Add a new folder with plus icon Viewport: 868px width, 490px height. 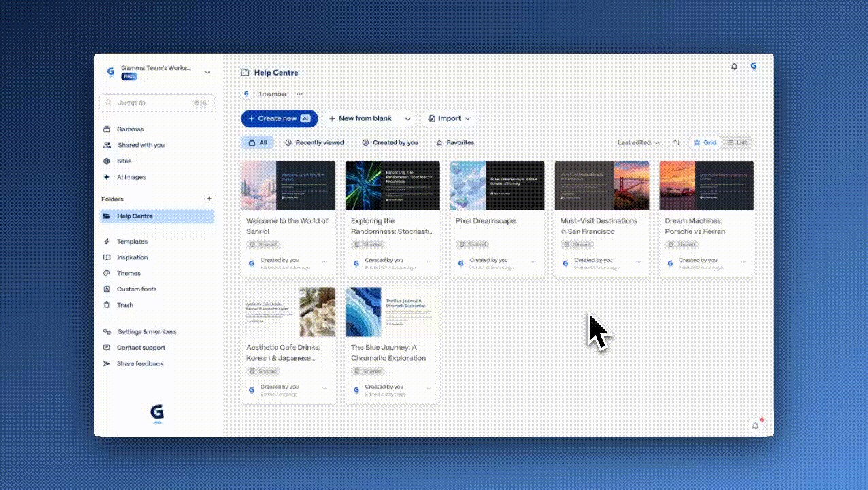click(209, 199)
